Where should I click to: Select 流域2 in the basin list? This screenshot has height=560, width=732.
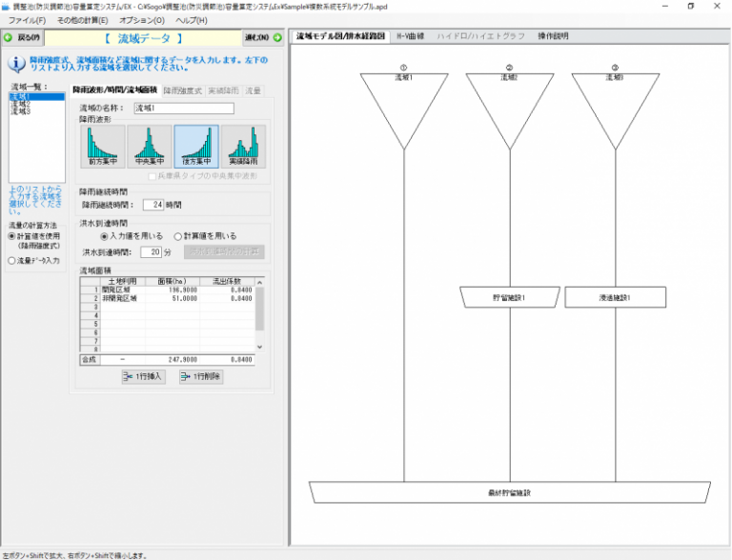[x=37, y=104]
